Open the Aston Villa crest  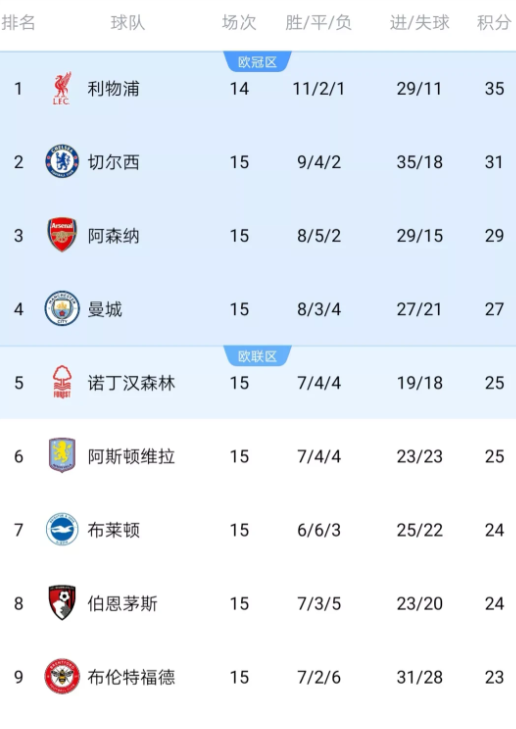click(x=62, y=456)
